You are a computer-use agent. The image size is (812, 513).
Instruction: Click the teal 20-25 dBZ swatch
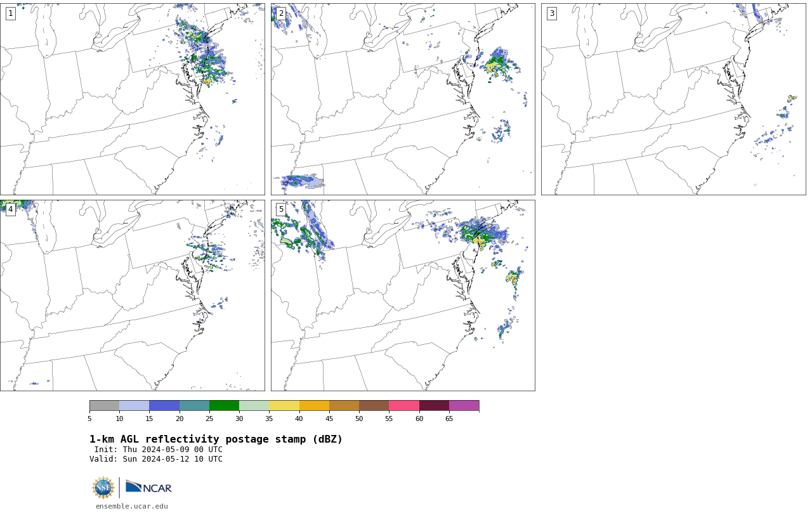click(194, 406)
